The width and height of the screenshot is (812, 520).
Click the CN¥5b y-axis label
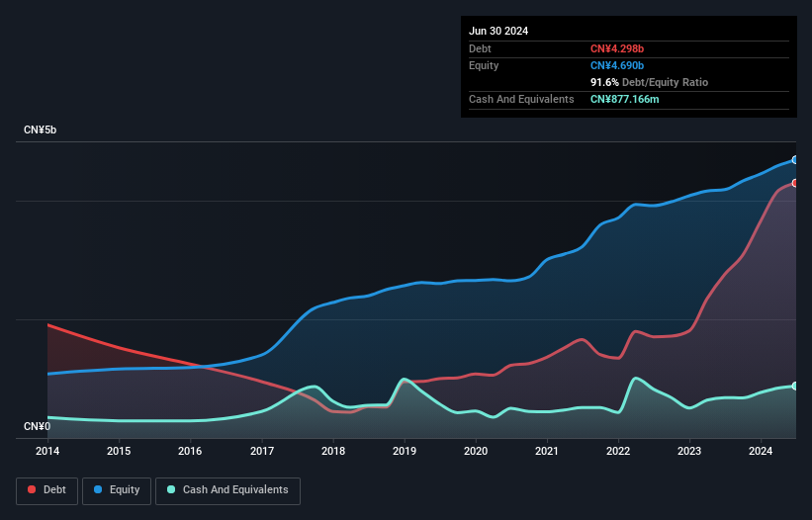[40, 130]
